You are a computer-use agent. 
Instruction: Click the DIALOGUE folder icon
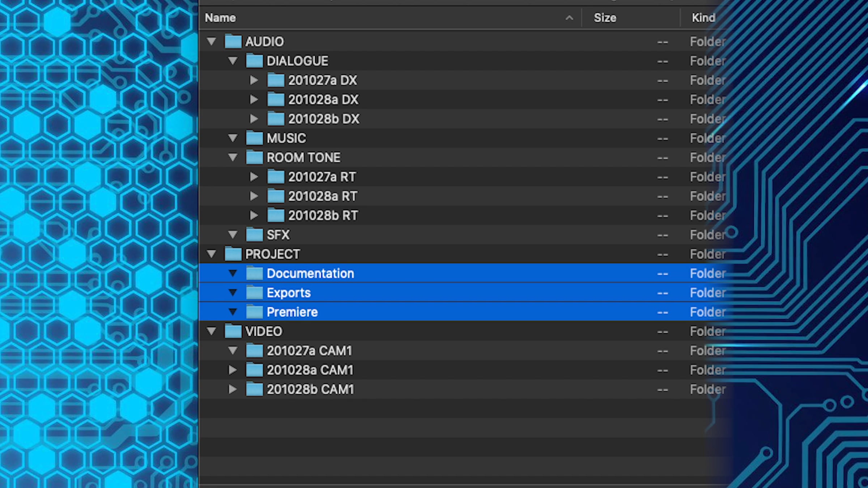[254, 61]
